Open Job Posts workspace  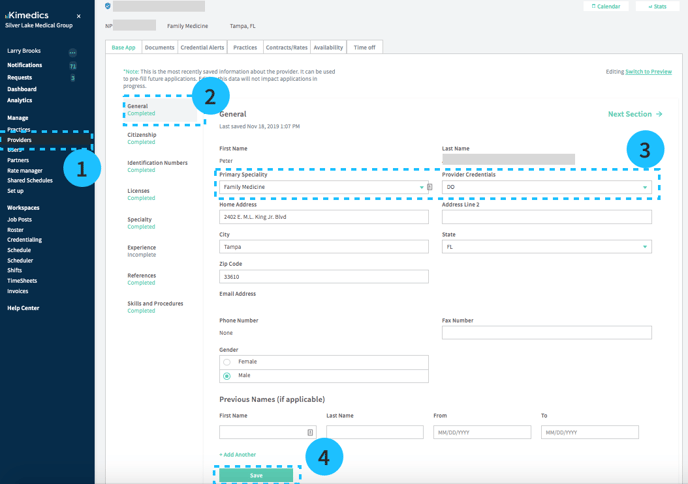[x=19, y=219]
